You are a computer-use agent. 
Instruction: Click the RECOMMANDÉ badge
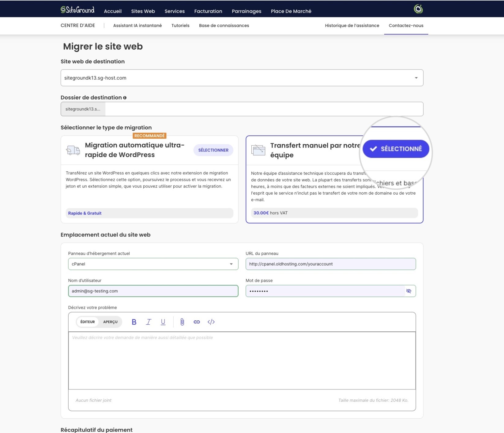149,136
